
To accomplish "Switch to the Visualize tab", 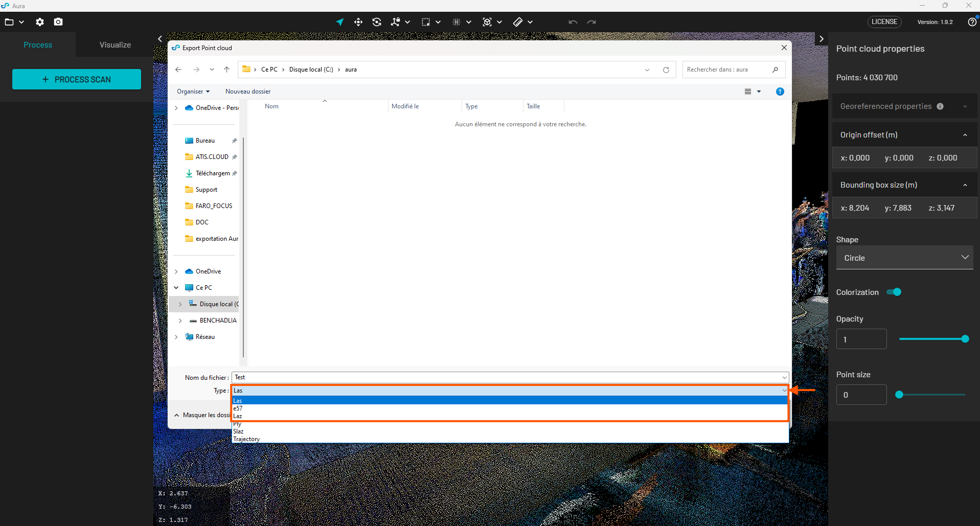I will 115,45.
